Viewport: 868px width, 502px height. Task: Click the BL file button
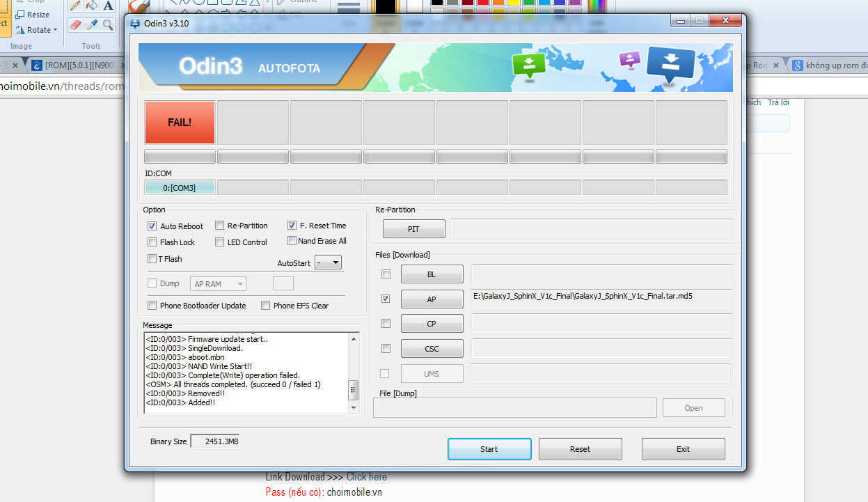[432, 274]
